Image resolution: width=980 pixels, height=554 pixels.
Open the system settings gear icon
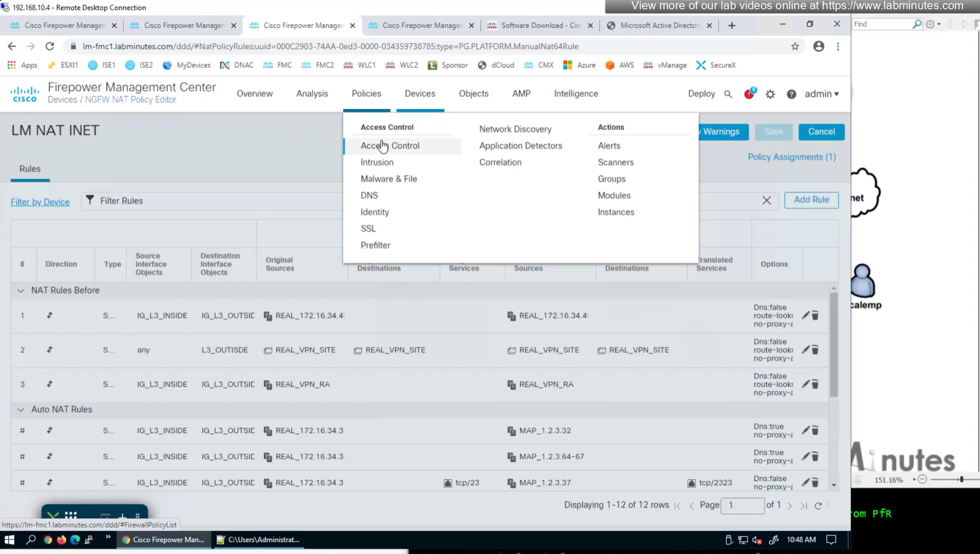pos(770,94)
